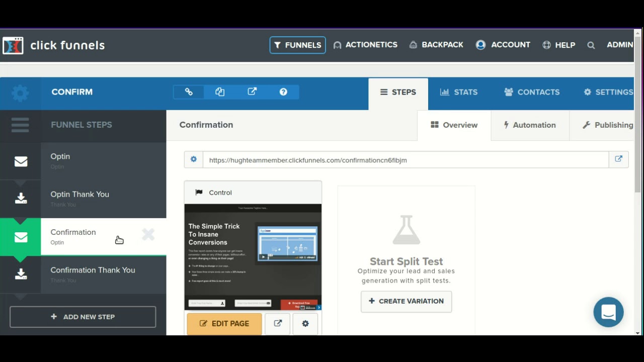Viewport: 644px width, 362px height.
Task: Open page URL in new tab icon
Action: coord(619,159)
